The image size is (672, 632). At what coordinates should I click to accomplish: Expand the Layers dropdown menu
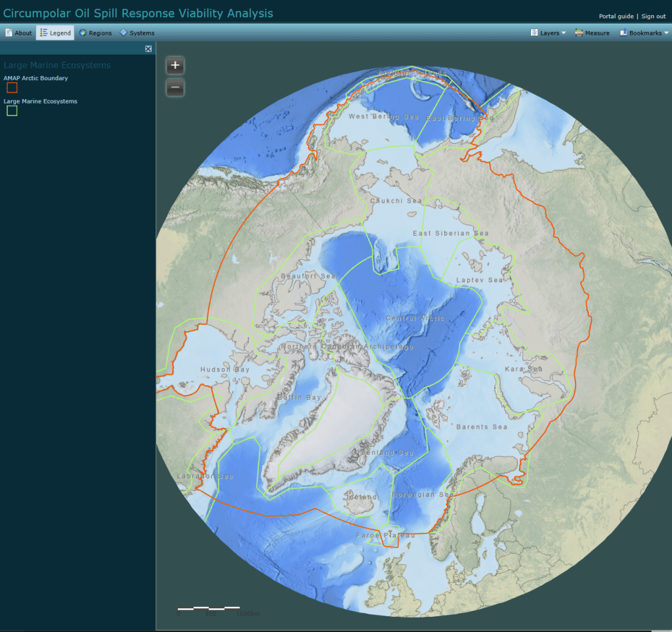coord(549,33)
